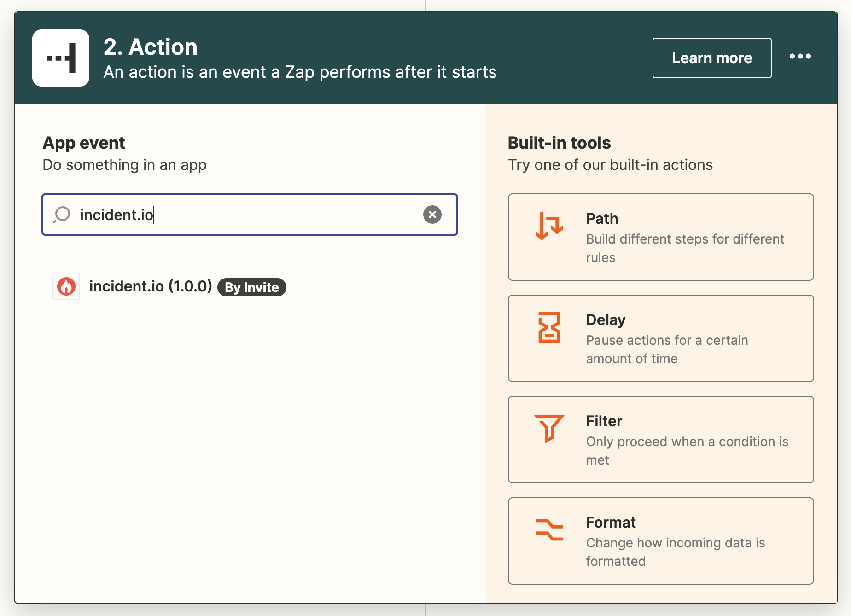
Task: Click the incident.io flame app icon
Action: 66,286
